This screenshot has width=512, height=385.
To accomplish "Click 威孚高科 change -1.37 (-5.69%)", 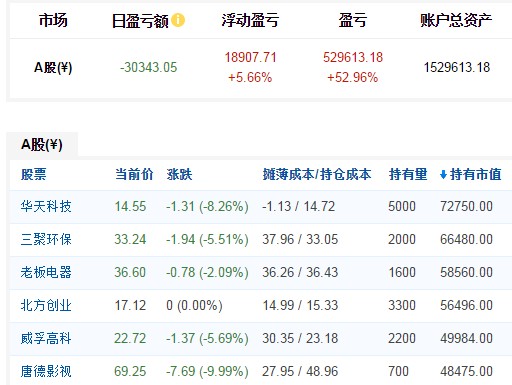I will [x=207, y=338].
